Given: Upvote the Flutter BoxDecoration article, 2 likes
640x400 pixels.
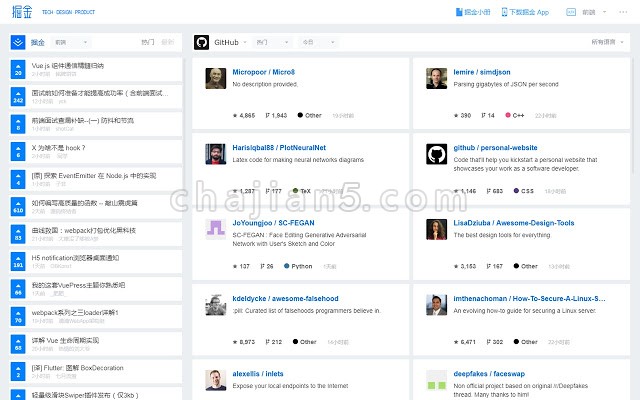Looking at the screenshot, I should click(x=18, y=371).
